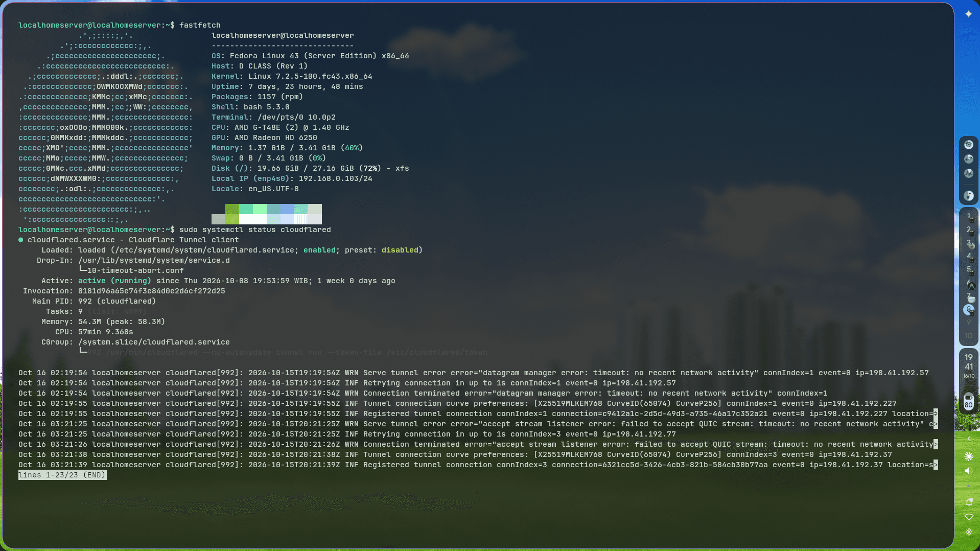Screen dimensions: 980x551
Task: Open the third pinned app icon in sidebar
Action: coord(968,173)
